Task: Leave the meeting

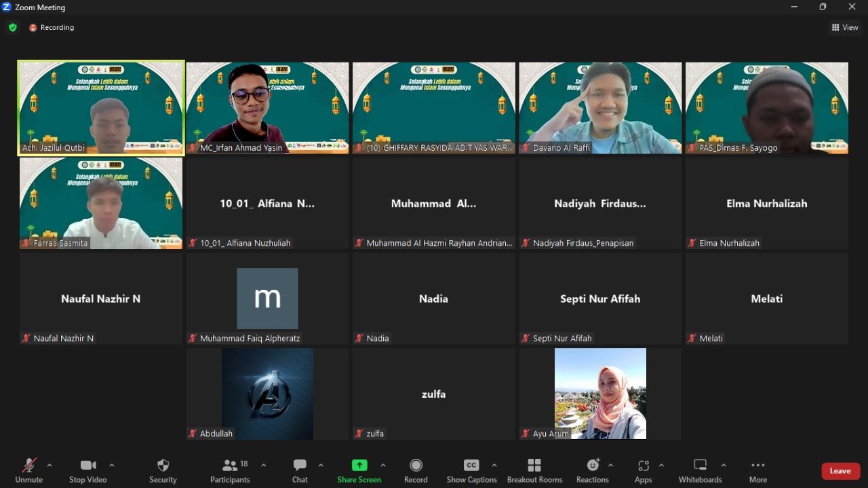Action: [840, 471]
